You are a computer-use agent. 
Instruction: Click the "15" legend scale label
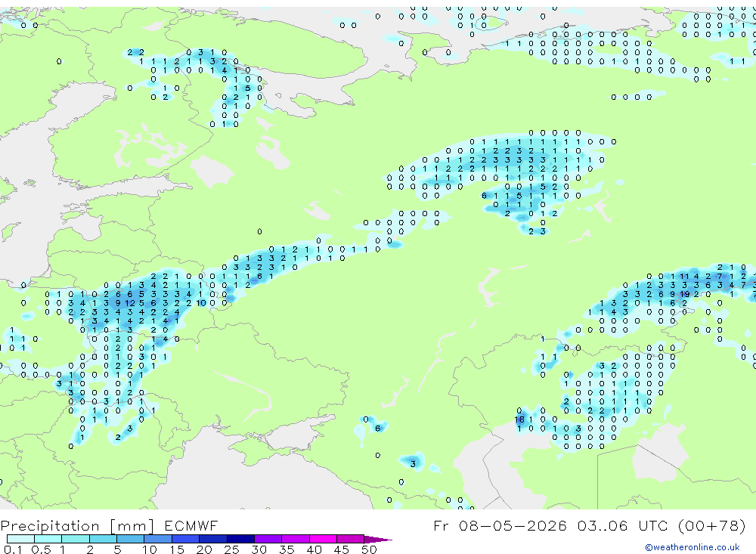(x=176, y=549)
